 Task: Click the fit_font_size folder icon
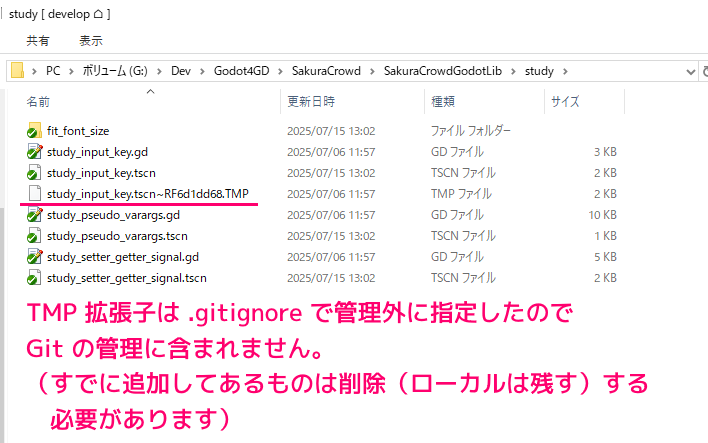(35, 131)
